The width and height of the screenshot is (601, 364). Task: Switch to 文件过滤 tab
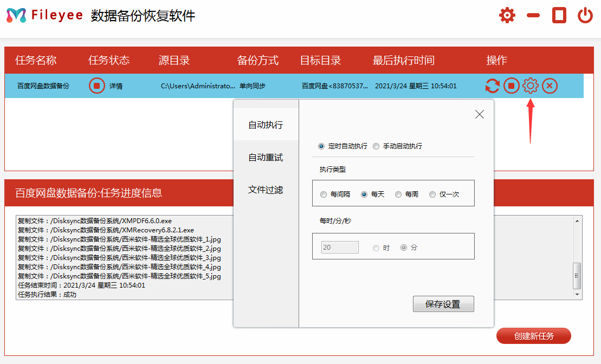tap(266, 190)
